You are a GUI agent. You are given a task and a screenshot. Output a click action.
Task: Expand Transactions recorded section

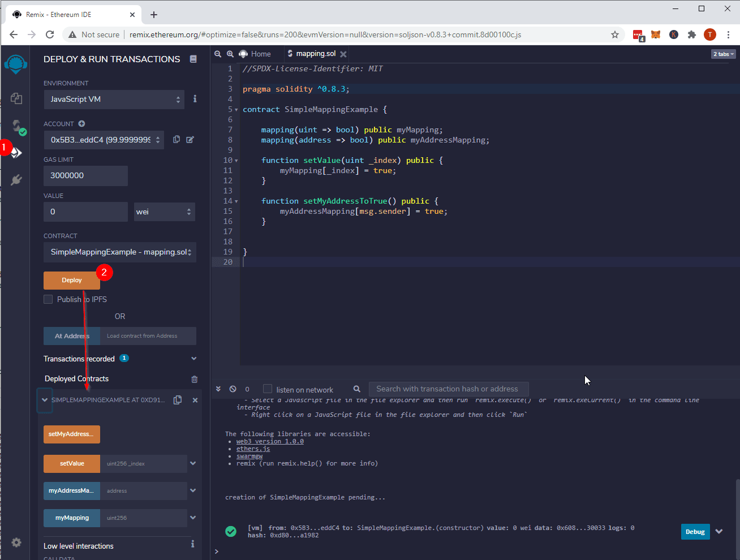click(x=194, y=359)
